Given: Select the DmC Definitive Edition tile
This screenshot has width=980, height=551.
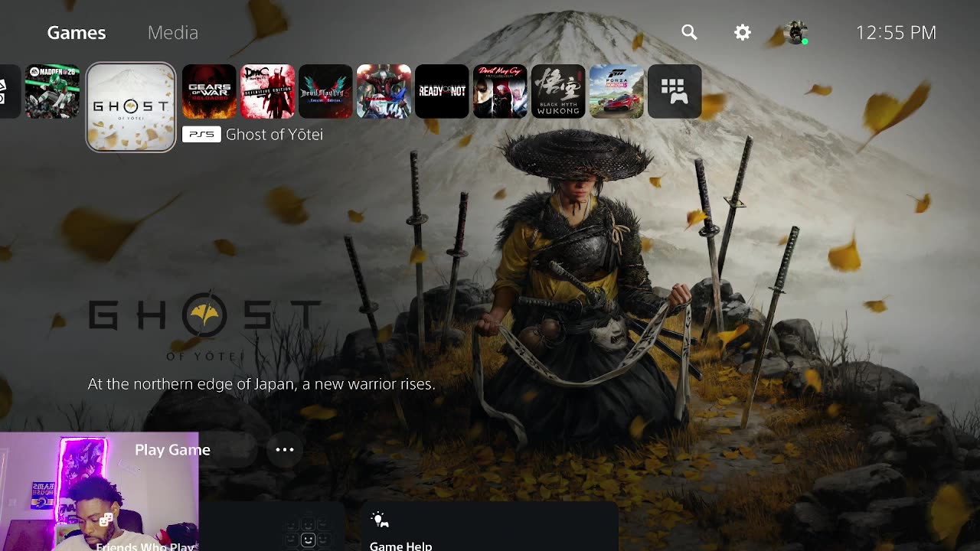Looking at the screenshot, I should tap(267, 92).
